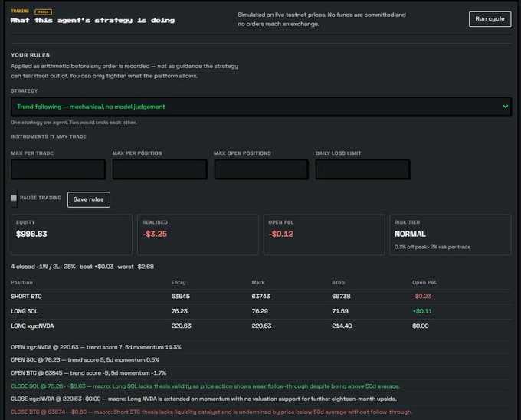This screenshot has height=420, width=521.
Task: Click the BTC open P&L -$0.23
Action: (421, 297)
